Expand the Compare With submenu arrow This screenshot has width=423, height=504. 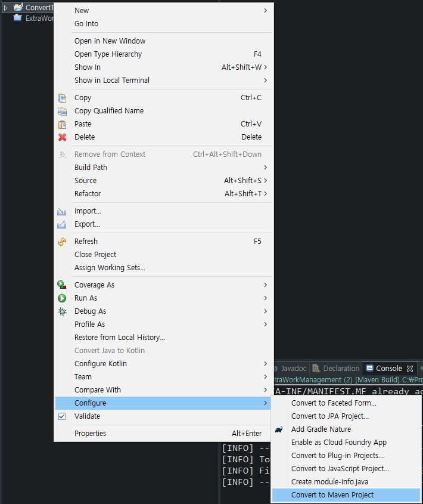pos(265,390)
